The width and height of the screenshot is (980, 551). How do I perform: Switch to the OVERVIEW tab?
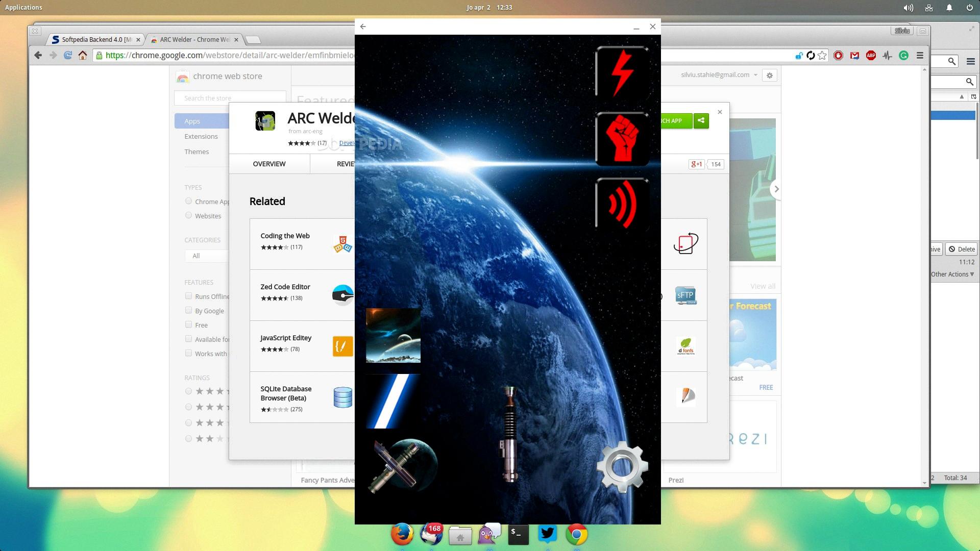(269, 164)
